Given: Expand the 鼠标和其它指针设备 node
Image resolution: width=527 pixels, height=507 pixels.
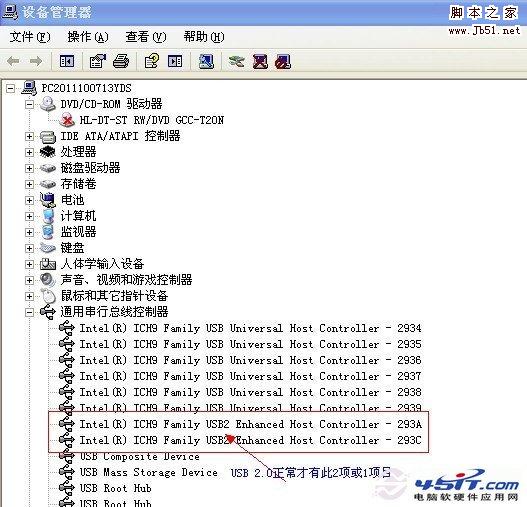Looking at the screenshot, I should tap(30, 296).
